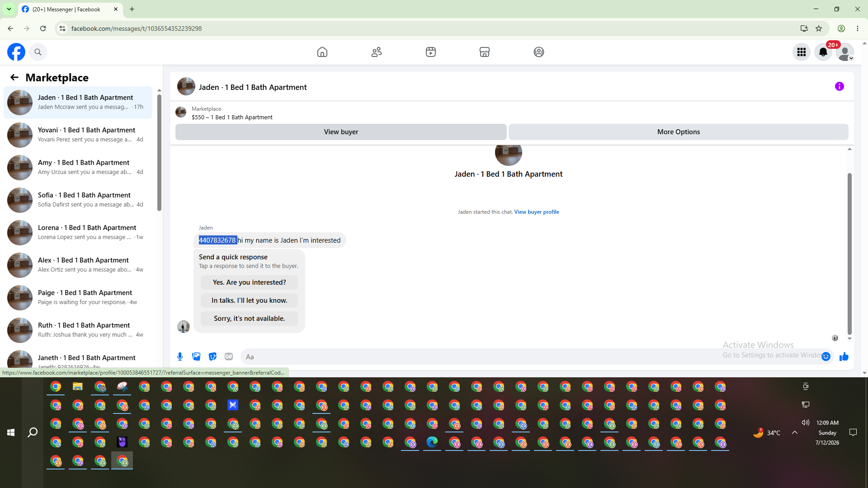Screen dimensions: 868x488
Task: Go back in browser history
Action: coord(10,28)
